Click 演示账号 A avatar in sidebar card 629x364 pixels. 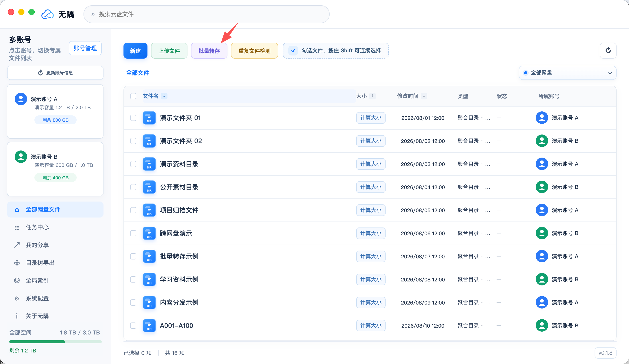pyautogui.click(x=21, y=99)
